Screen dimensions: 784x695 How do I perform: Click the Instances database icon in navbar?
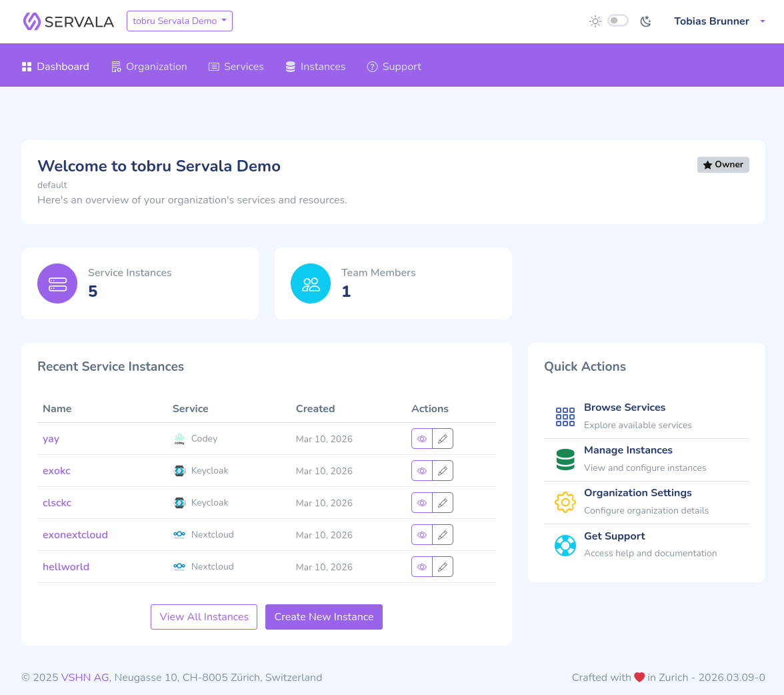click(291, 67)
